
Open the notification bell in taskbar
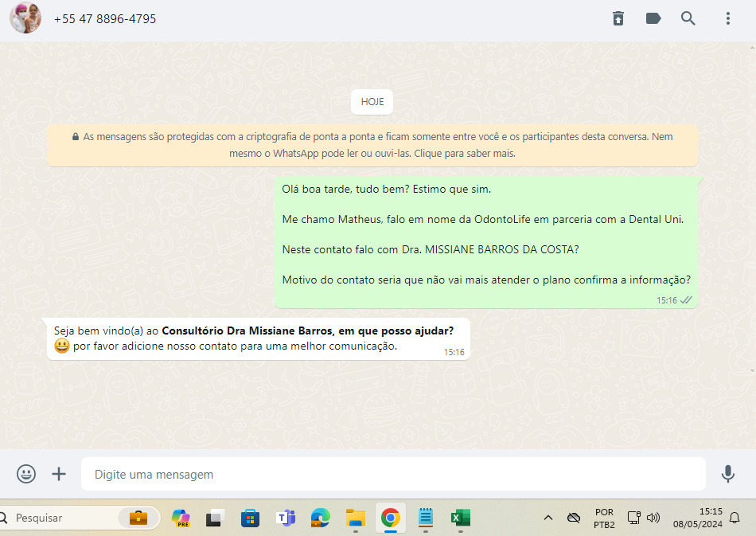pos(735,518)
